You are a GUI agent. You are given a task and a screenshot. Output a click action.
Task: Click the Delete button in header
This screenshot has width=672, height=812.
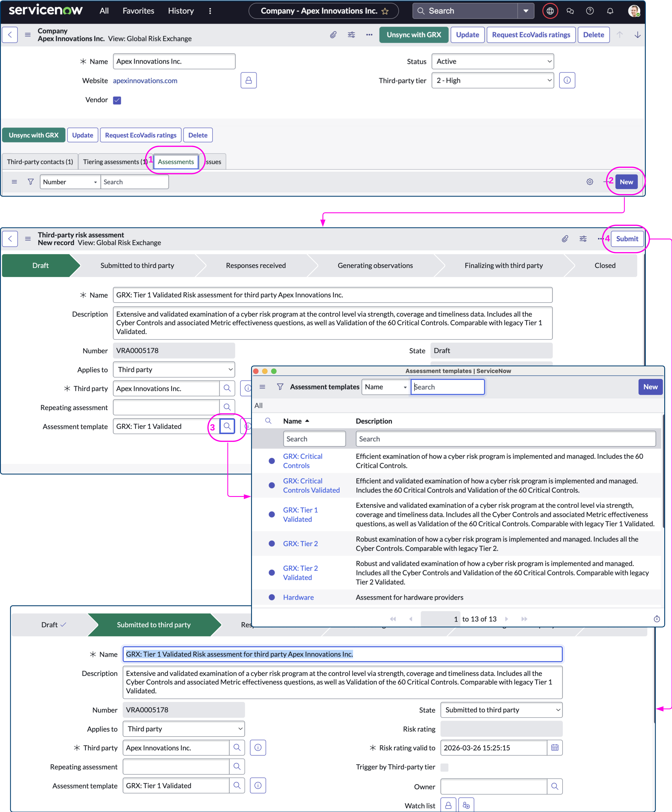coord(594,35)
